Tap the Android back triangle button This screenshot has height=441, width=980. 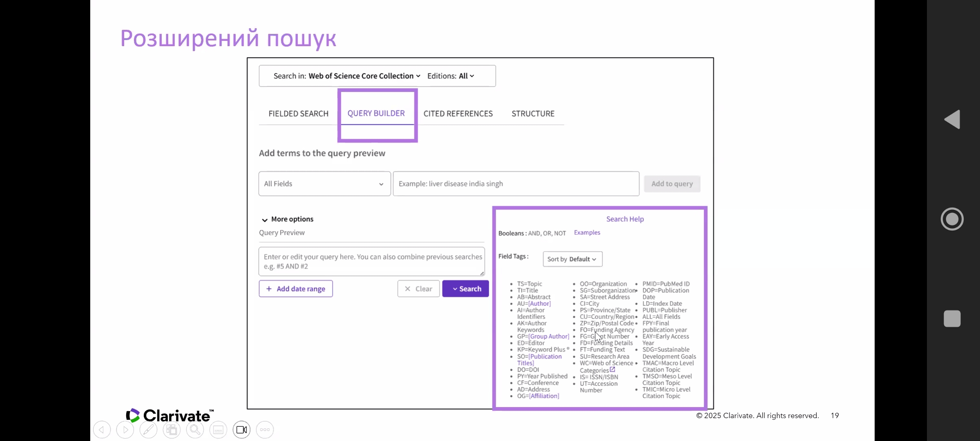[x=952, y=119]
